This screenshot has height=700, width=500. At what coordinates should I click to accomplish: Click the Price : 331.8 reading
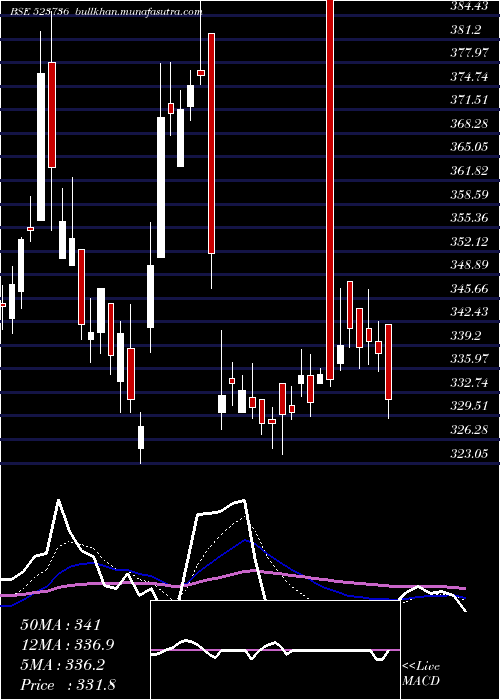tap(68, 684)
